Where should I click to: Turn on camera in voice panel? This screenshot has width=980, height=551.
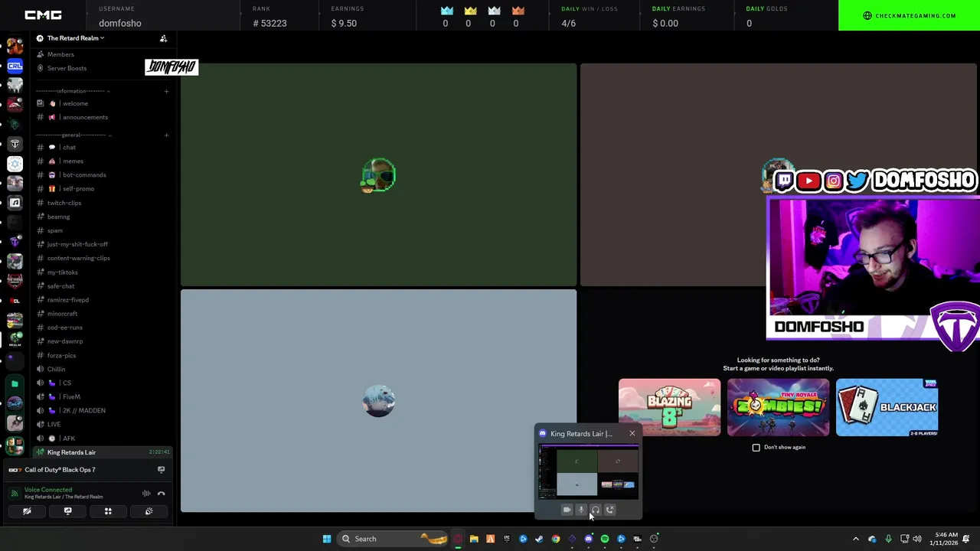tap(27, 511)
